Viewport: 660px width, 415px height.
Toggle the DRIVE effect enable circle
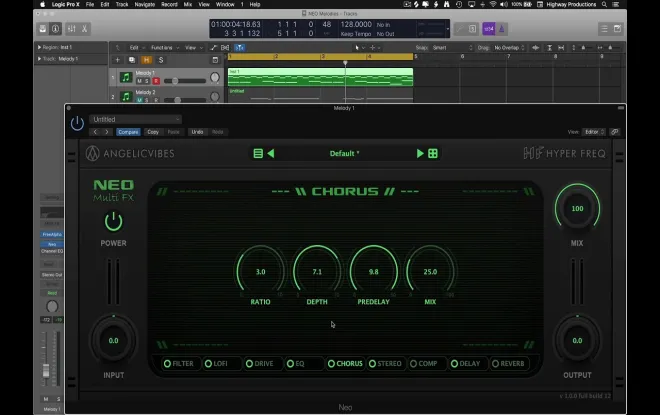[249, 363]
